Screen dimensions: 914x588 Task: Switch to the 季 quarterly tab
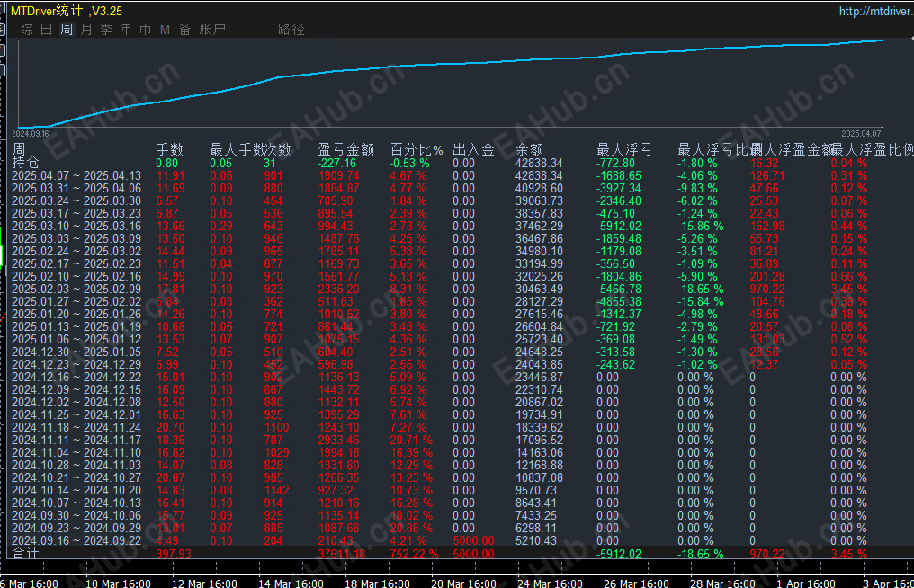(106, 30)
